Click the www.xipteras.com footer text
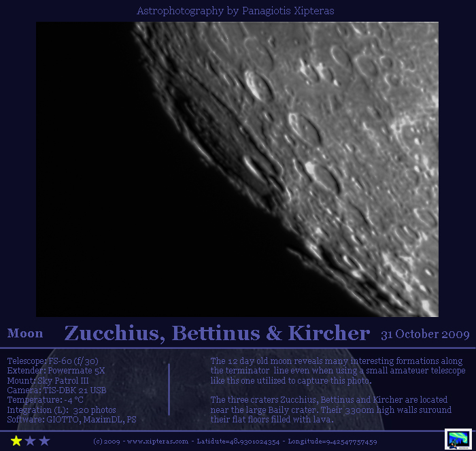 click(x=158, y=441)
